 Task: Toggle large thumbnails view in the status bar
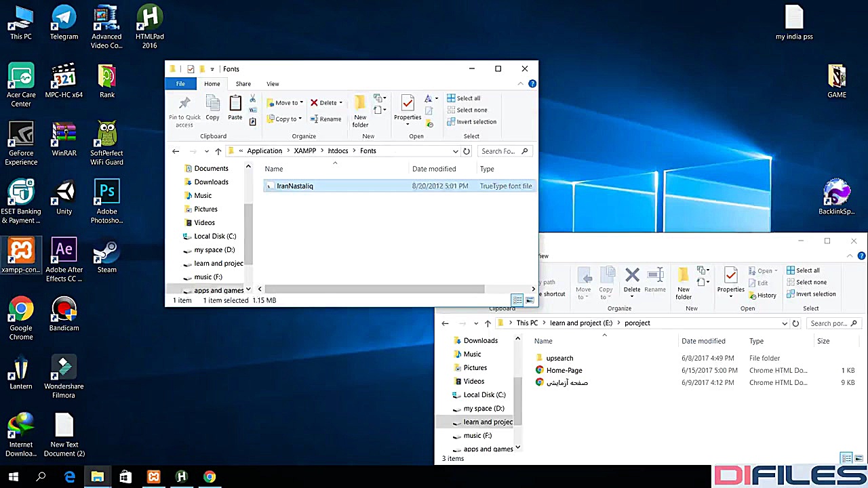tap(530, 300)
